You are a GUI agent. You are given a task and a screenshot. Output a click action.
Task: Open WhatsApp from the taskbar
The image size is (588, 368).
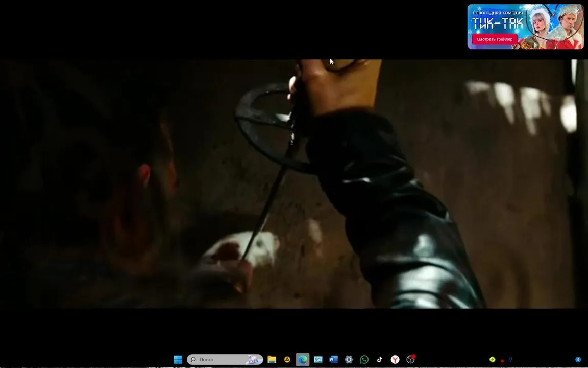[364, 359]
